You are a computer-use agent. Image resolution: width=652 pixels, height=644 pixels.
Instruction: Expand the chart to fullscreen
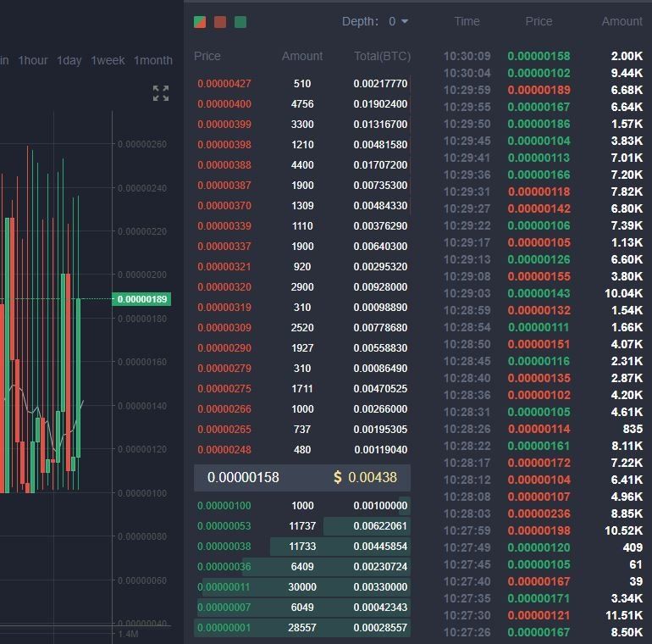161,93
